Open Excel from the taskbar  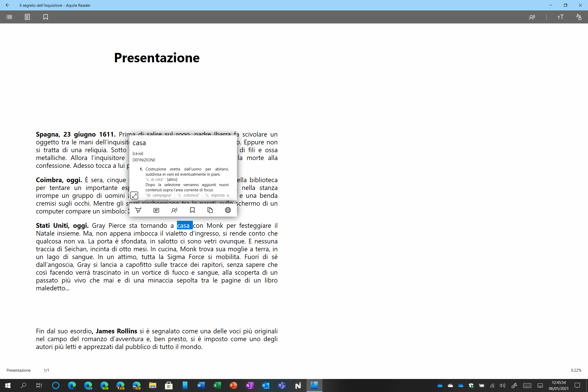[217, 385]
